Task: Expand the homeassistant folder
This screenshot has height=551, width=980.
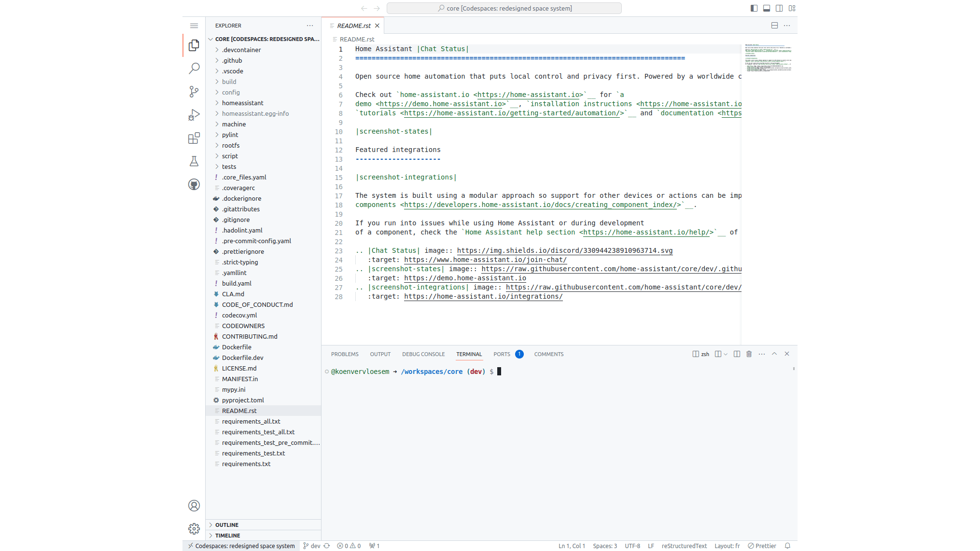Action: (x=242, y=103)
